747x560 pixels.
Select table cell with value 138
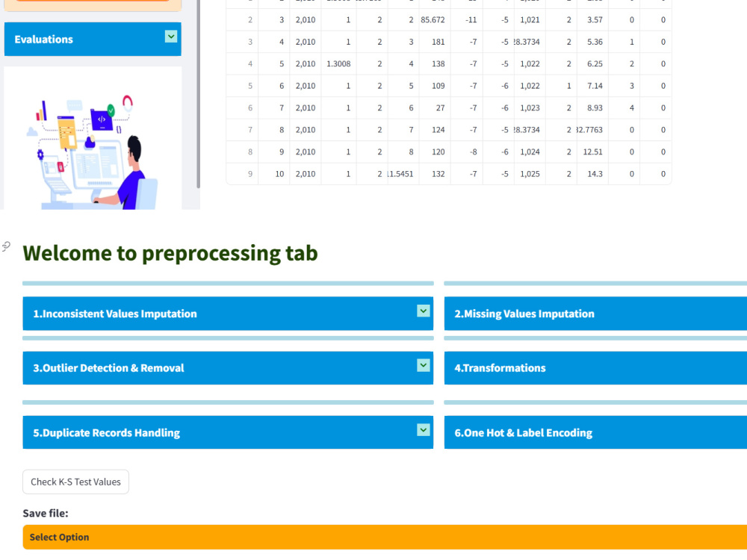click(x=435, y=63)
